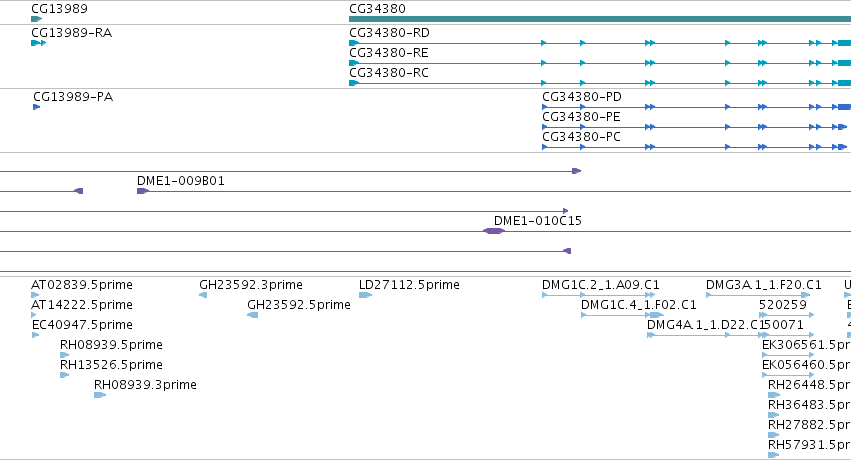Click protein feature CG13989-PA
This screenshot has width=851, height=460.
tap(73, 97)
